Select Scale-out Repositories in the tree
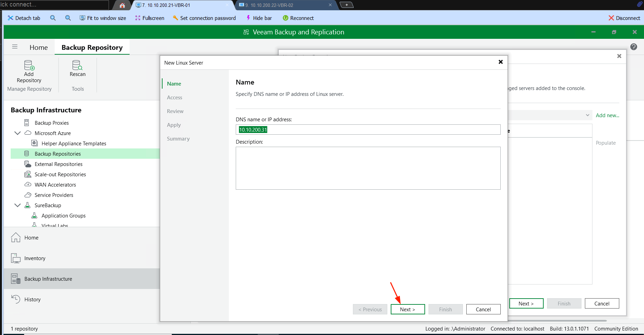This screenshot has height=335, width=644. 60,174
